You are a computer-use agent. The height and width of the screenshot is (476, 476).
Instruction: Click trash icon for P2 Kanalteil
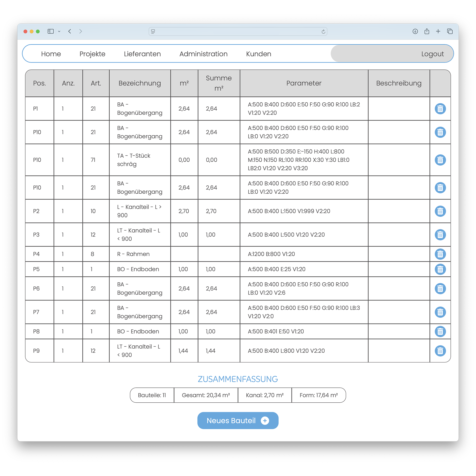(440, 211)
